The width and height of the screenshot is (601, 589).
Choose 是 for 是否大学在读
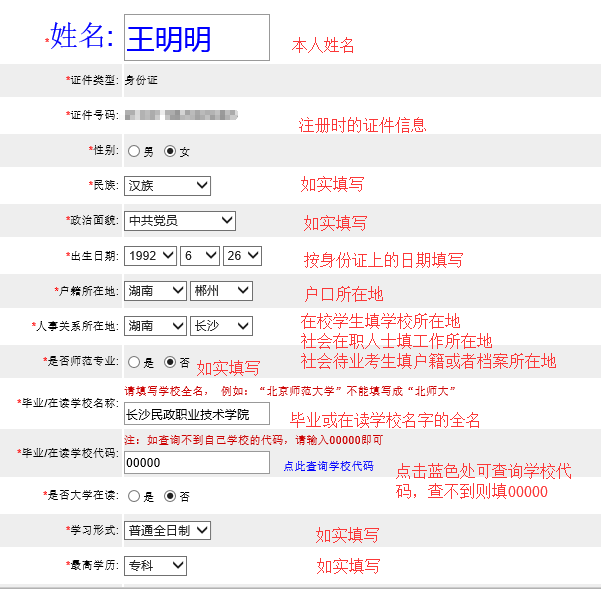(x=133, y=496)
